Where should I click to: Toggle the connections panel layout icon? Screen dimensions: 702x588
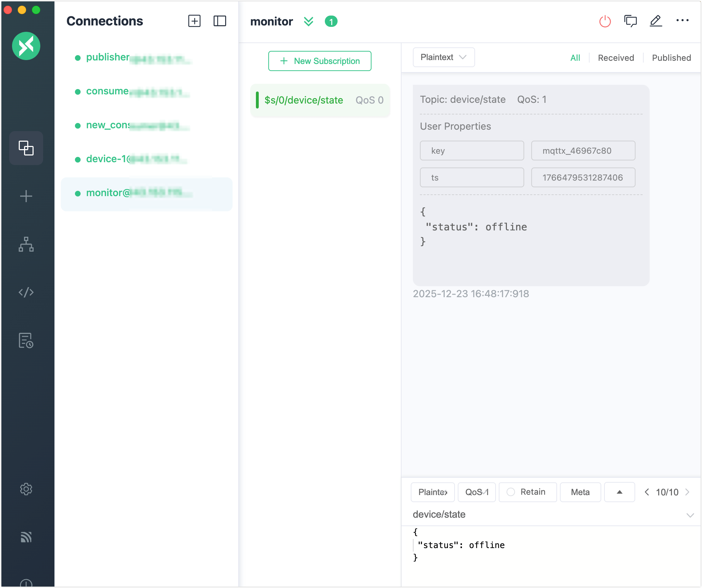tap(220, 21)
